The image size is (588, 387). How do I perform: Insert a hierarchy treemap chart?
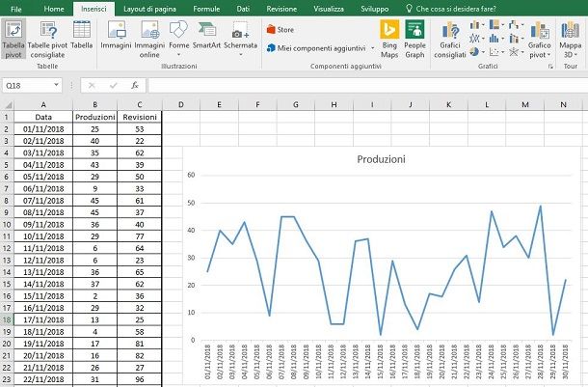click(494, 25)
